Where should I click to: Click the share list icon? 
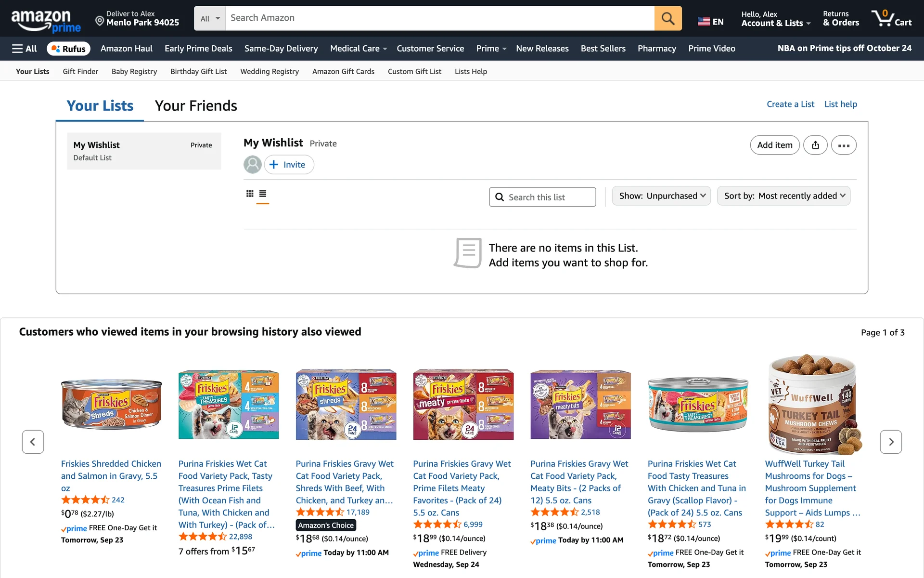click(815, 145)
